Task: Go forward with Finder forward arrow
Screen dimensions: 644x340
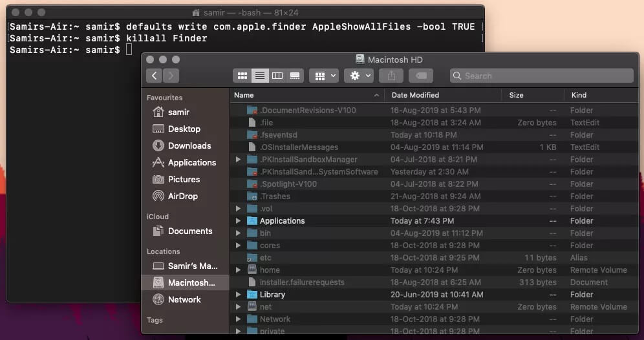Action: (171, 76)
